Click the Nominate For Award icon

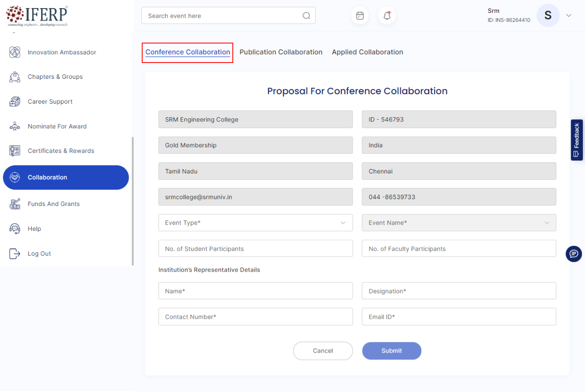15,126
